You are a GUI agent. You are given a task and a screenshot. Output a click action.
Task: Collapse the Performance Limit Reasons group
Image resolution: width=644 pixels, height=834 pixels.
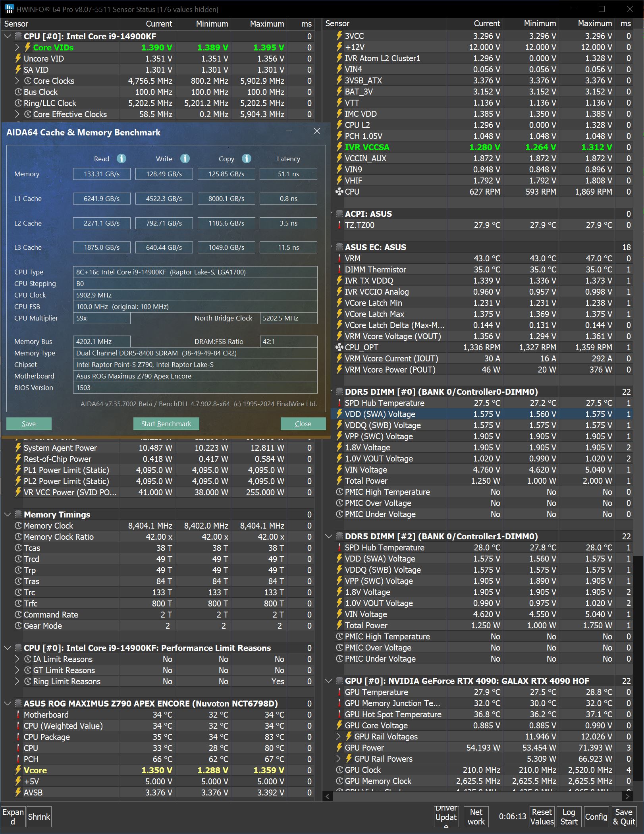tap(7, 648)
